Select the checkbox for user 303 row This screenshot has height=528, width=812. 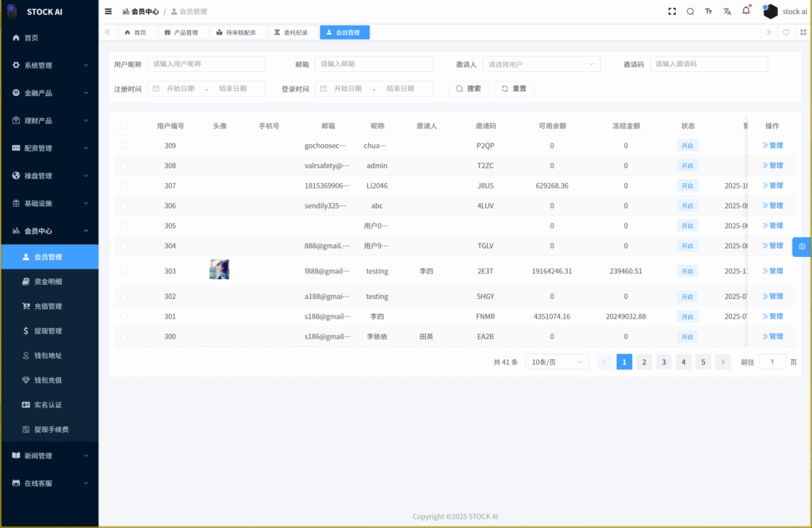coord(124,271)
